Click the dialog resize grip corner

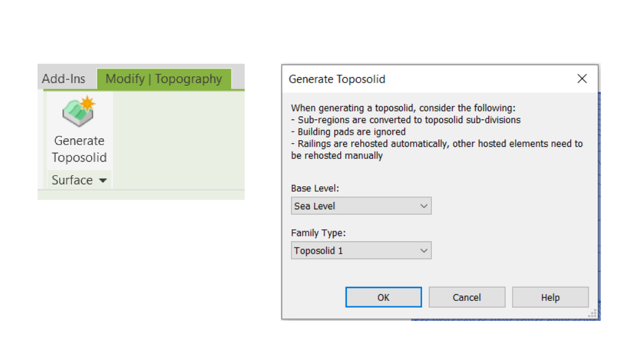(x=593, y=314)
